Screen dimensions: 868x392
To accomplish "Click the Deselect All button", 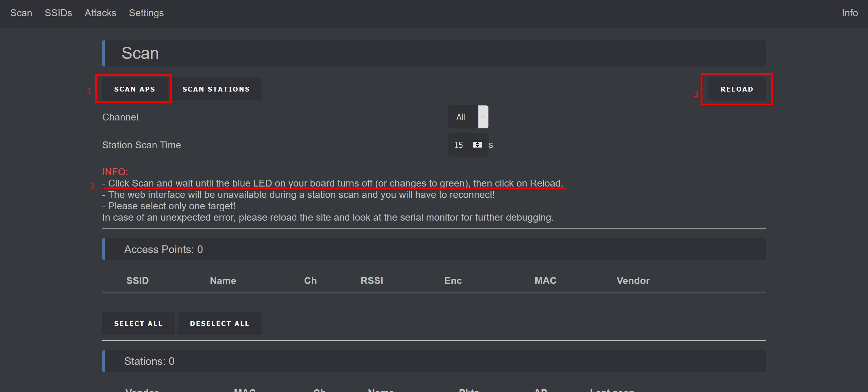I will point(219,323).
